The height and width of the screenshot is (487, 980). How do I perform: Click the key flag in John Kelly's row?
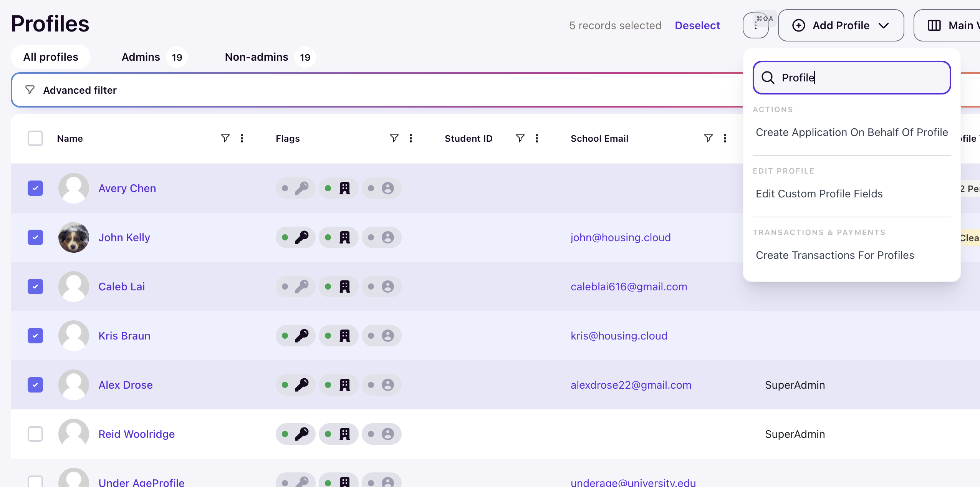click(296, 237)
